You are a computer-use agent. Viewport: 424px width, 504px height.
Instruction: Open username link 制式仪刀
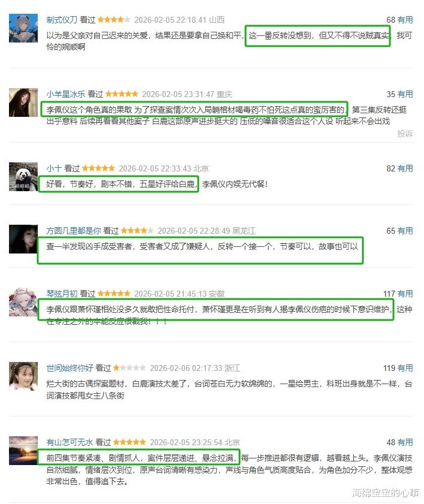pyautogui.click(x=62, y=20)
